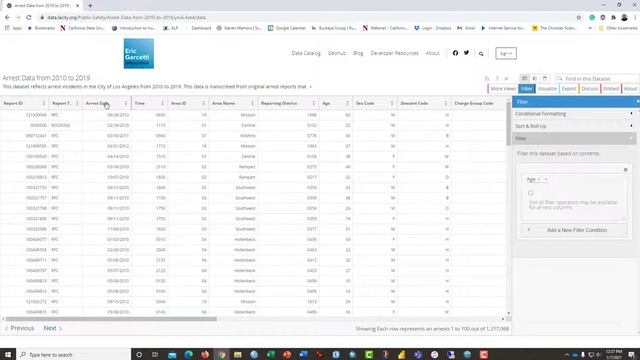Expand the dataset description arrow
The height and width of the screenshot is (360, 640).
[x=311, y=87]
